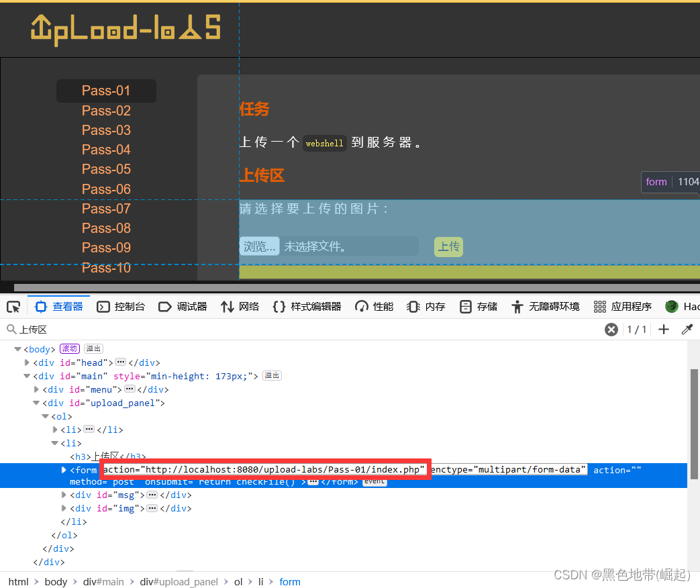
Task: Open the 无障碍环境 accessibility tab
Action: point(546,307)
